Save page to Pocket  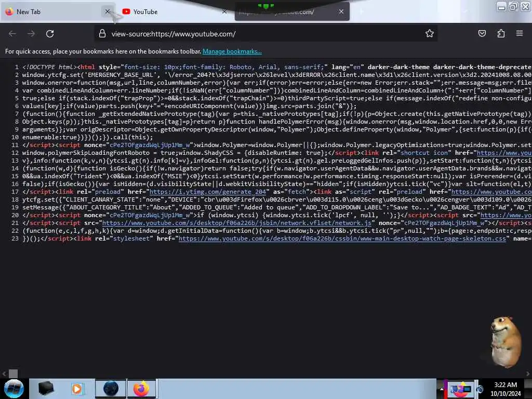(x=482, y=34)
